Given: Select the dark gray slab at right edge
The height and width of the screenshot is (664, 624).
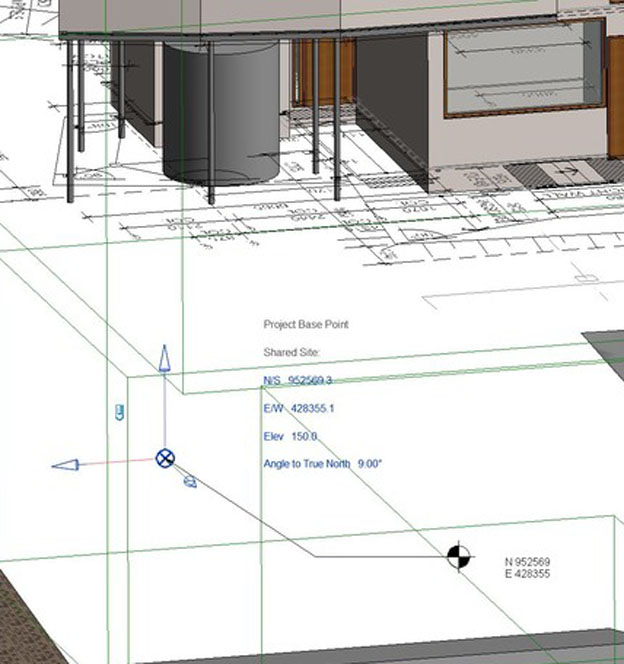Looking at the screenshot, I should 603,356.
